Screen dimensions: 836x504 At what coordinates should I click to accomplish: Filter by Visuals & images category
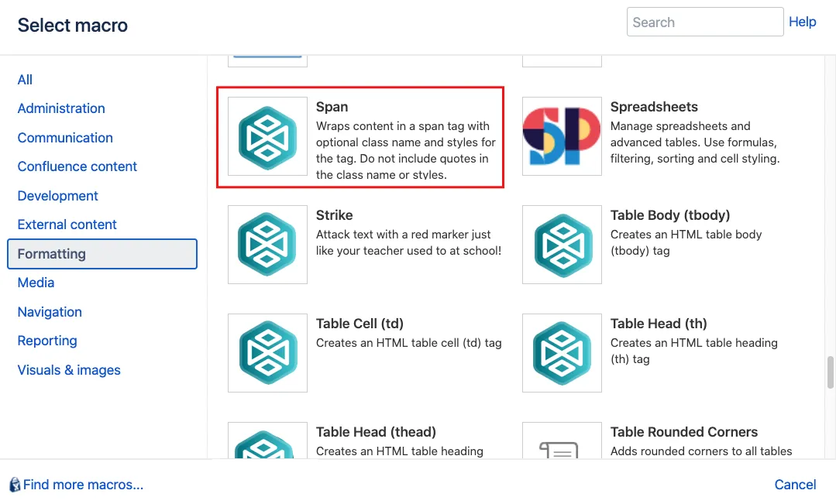pyautogui.click(x=69, y=370)
